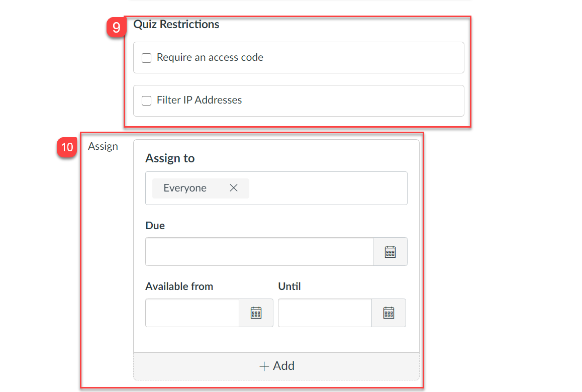Click the Quiz Restrictions heading
The image size is (582, 392).
(x=176, y=25)
